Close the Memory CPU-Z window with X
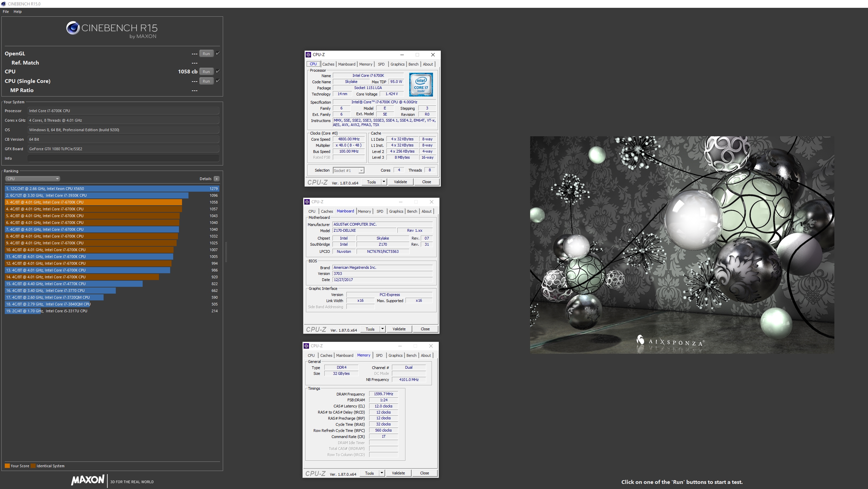 point(431,346)
